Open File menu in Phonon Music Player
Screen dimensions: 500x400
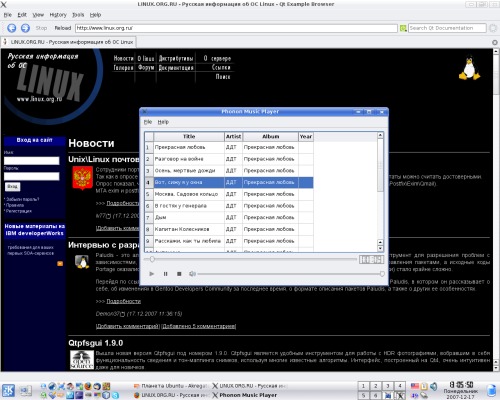click(148, 122)
